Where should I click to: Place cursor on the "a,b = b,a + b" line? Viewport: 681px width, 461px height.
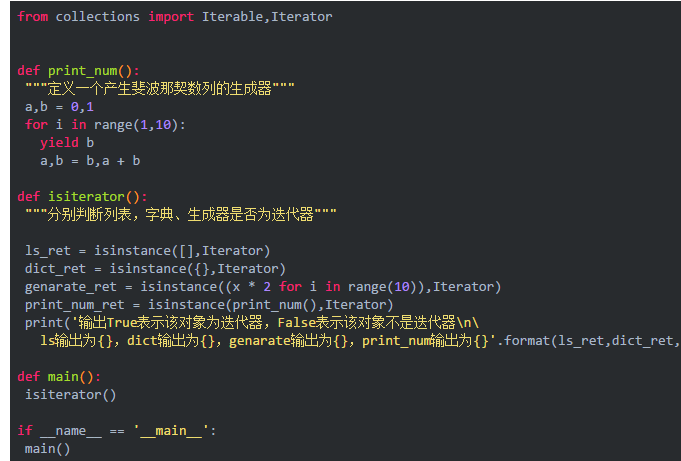click(x=90, y=161)
